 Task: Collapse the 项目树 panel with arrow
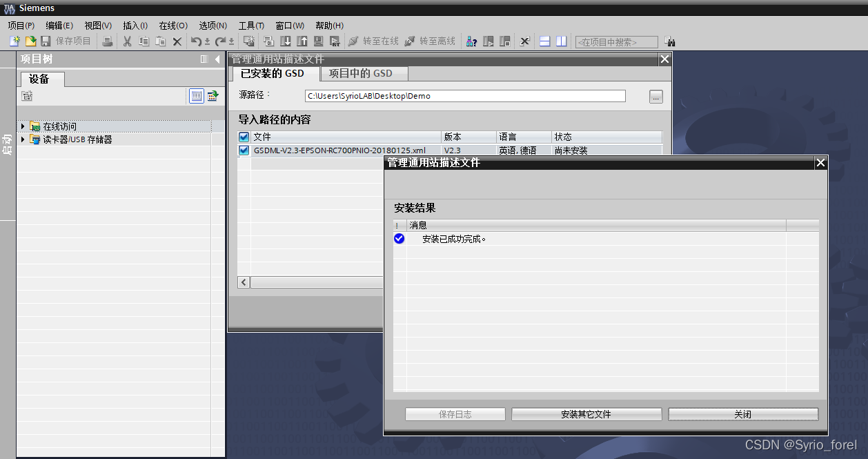tap(217, 59)
